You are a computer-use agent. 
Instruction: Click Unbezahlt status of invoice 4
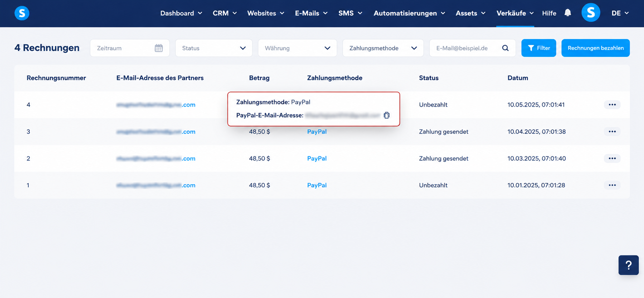pyautogui.click(x=433, y=104)
